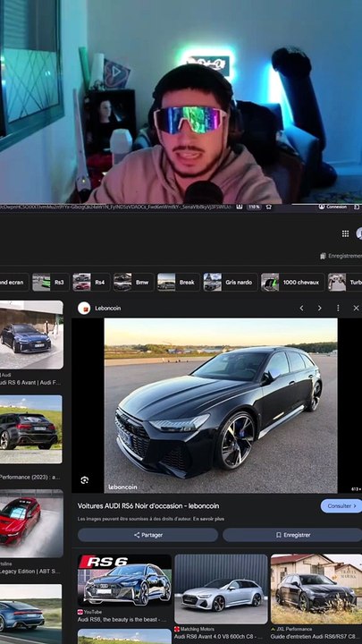The image size is (362, 644).
Task: Click the browser Connexion sign-in button
Action: click(333, 207)
